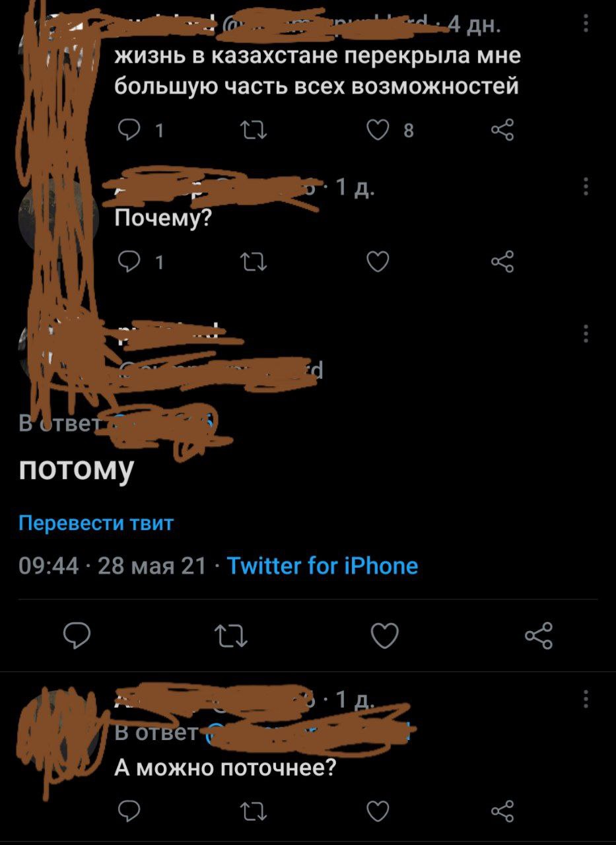The height and width of the screenshot is (845, 616).
Task: Share the Kazakhstan life tweet
Action: 502,130
